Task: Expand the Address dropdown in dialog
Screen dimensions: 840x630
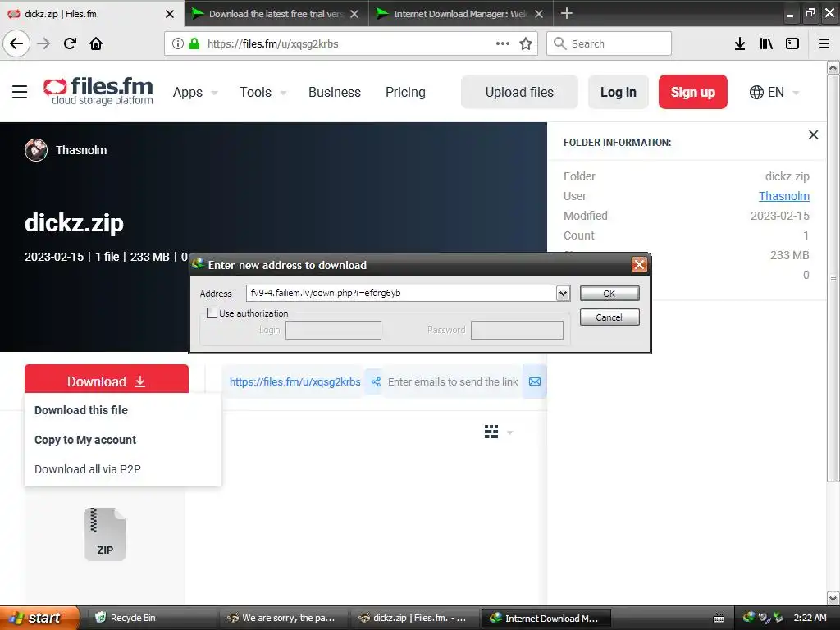Action: coord(563,293)
